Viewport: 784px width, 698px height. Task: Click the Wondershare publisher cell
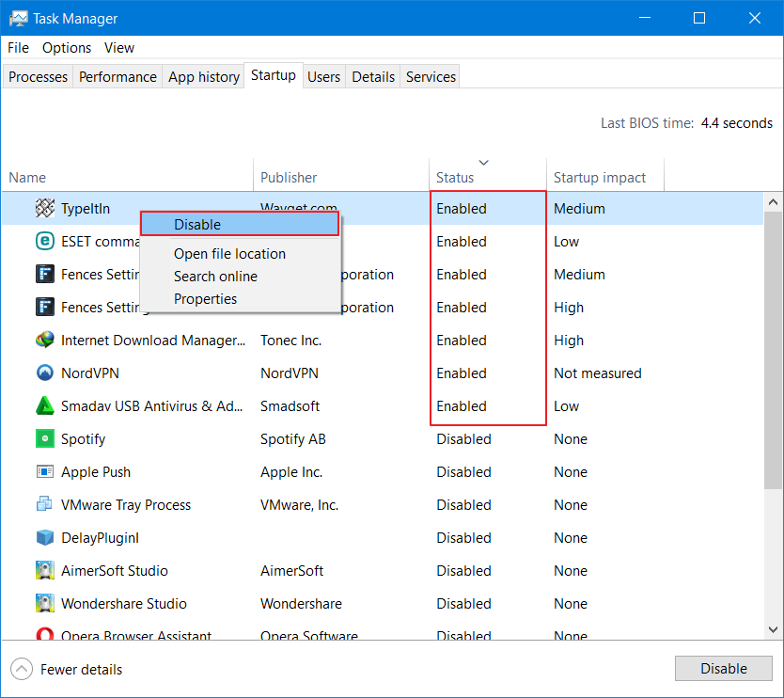(x=301, y=603)
